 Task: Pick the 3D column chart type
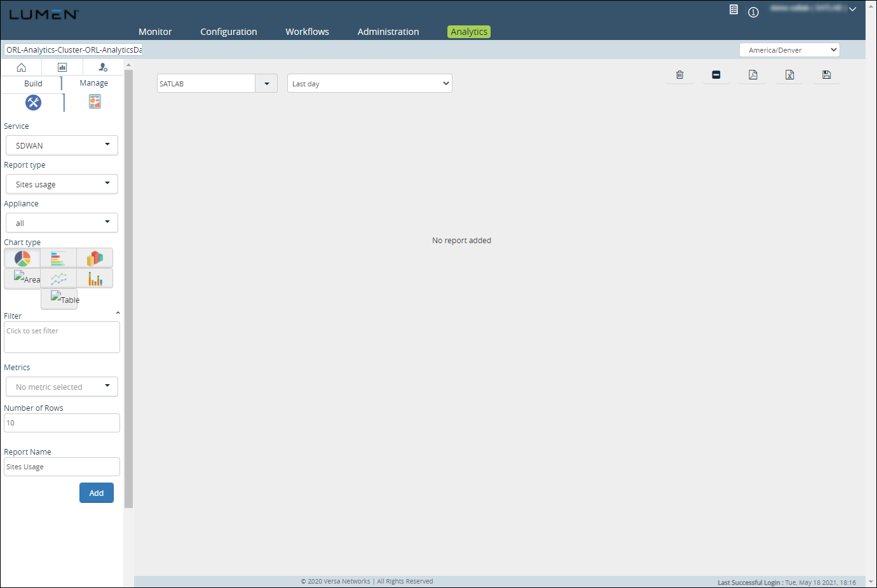coord(94,258)
